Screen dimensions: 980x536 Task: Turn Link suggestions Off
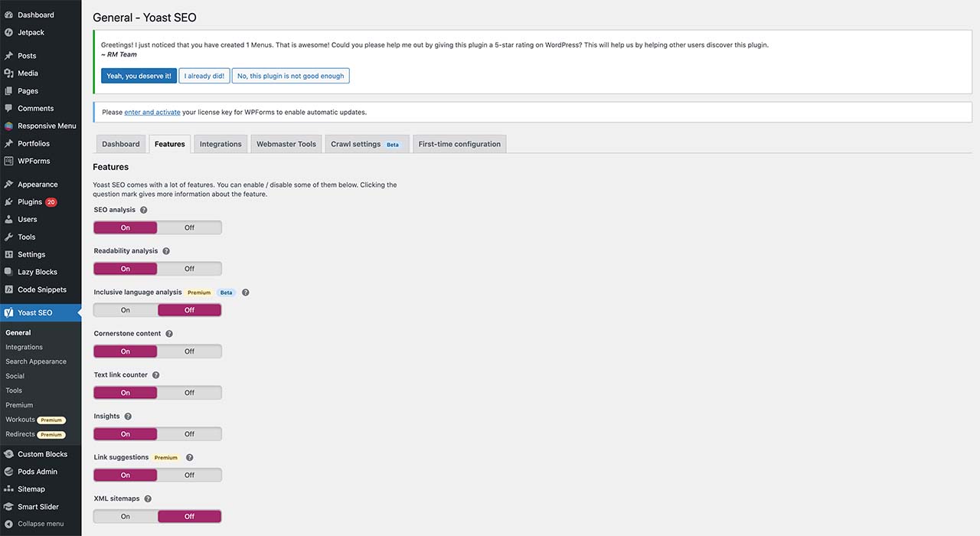[x=189, y=476]
